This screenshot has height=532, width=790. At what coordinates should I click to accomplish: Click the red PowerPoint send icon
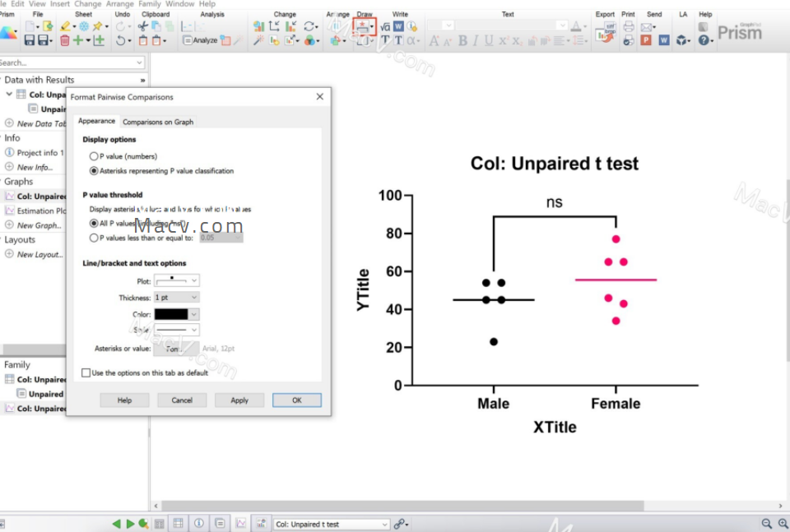click(x=647, y=40)
